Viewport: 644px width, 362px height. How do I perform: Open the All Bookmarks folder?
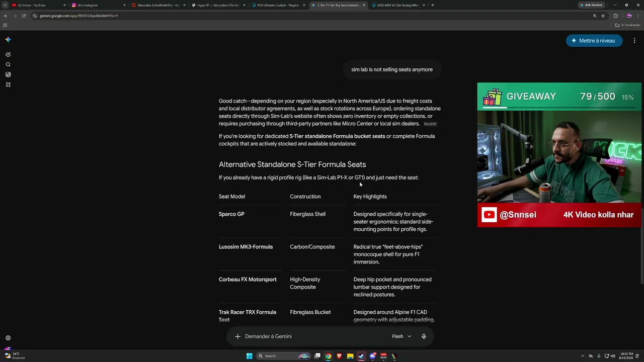(x=628, y=25)
